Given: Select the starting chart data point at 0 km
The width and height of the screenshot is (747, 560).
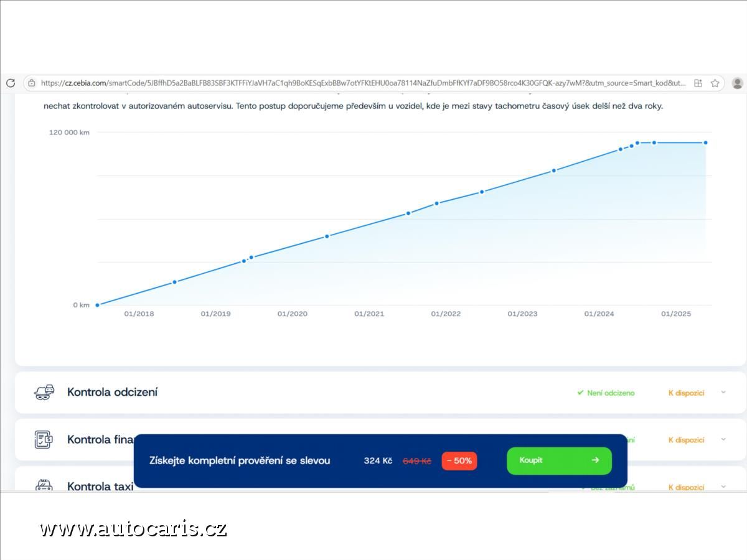Looking at the screenshot, I should coord(97,305).
